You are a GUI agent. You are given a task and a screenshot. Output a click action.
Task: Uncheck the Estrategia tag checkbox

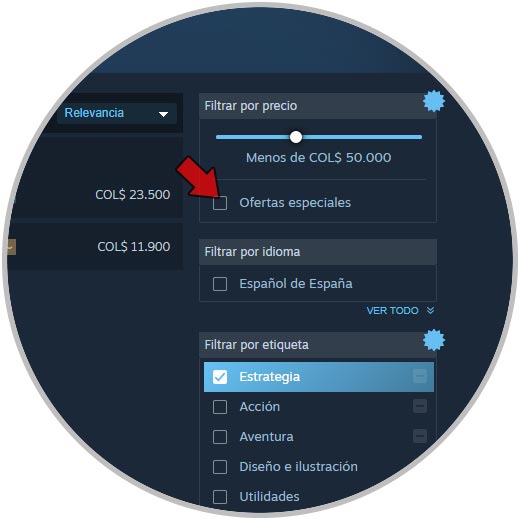220,377
